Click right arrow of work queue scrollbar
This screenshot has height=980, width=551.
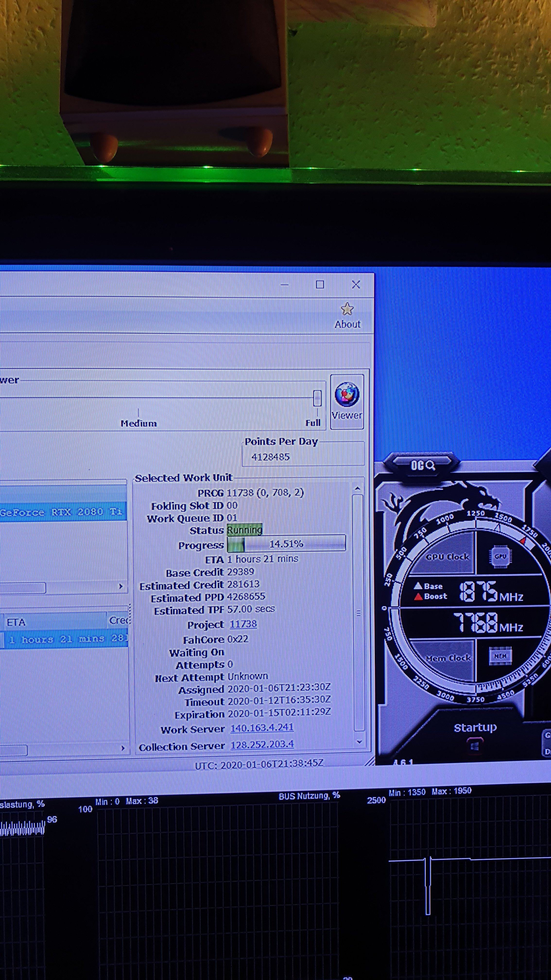pos(123,748)
